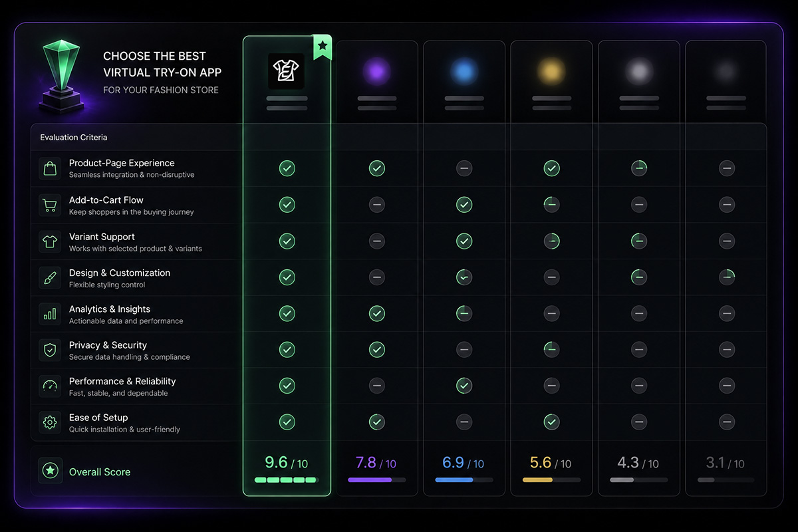Click purple app check for Ease of Setup

point(377,422)
